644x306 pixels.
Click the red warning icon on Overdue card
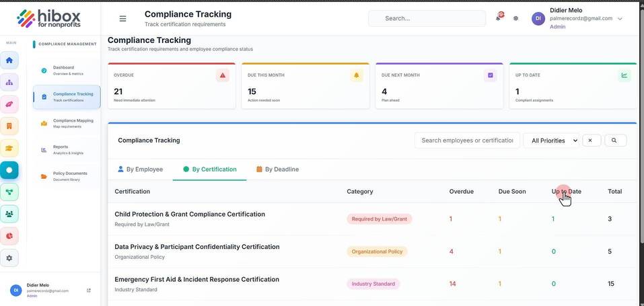(x=223, y=75)
